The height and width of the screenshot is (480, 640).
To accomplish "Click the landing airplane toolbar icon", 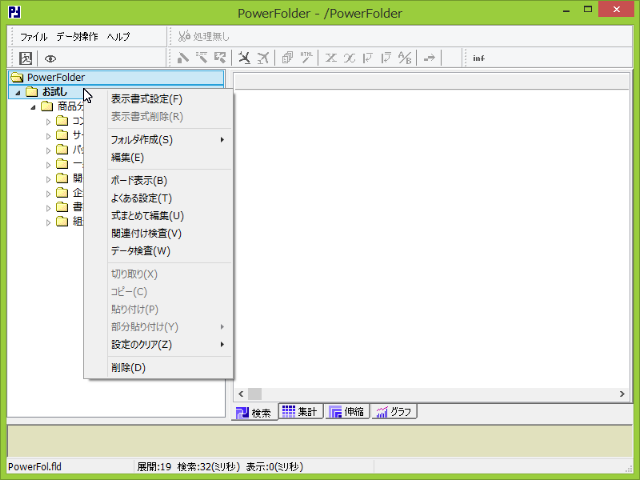I will 244,58.
